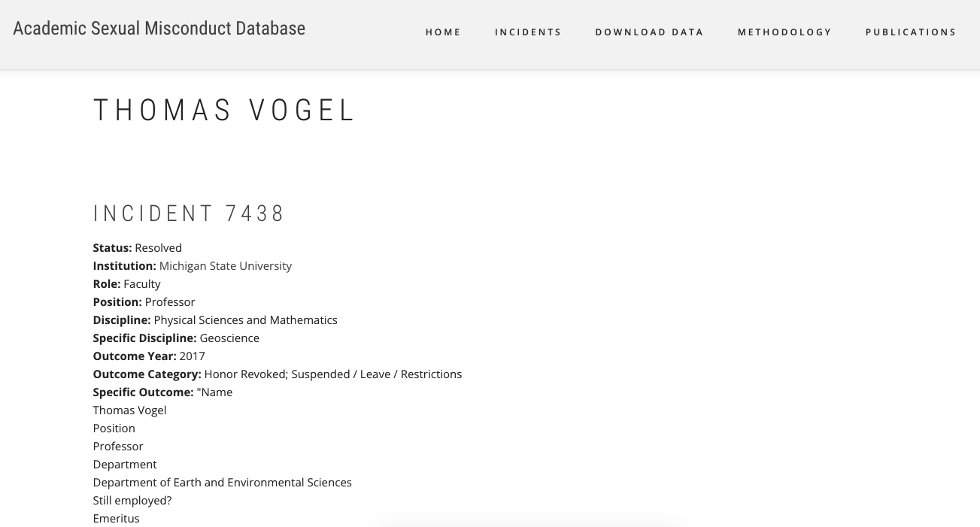The width and height of the screenshot is (980, 527).
Task: Click the Role: Faculty entry
Action: click(127, 284)
